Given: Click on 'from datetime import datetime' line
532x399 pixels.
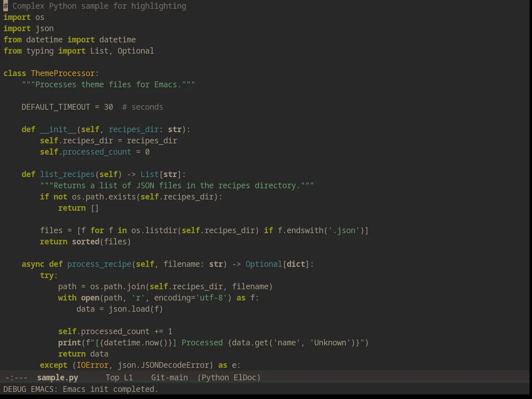Looking at the screenshot, I should click(x=69, y=39).
